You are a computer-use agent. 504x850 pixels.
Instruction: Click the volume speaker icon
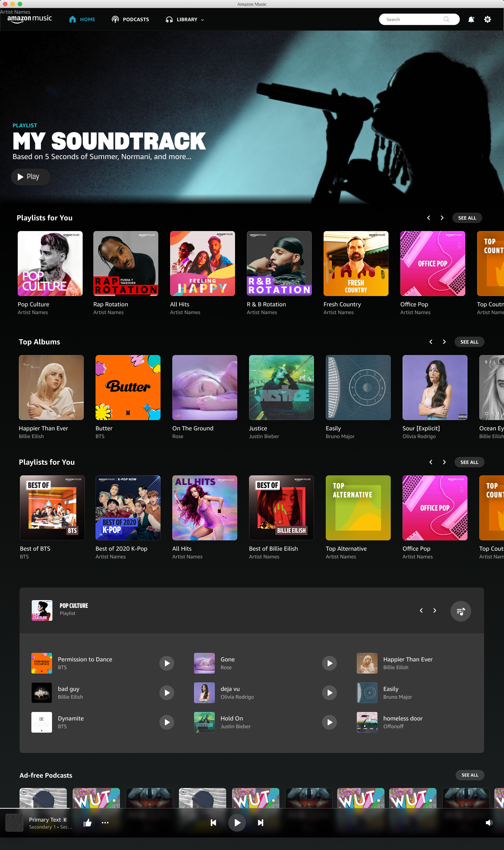(x=489, y=822)
